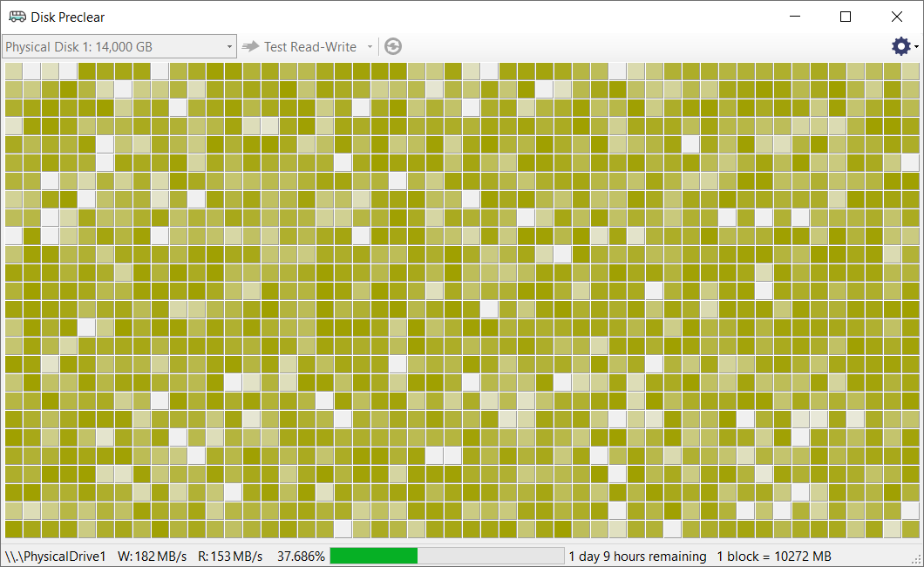Open the settings gear icon

(x=900, y=46)
